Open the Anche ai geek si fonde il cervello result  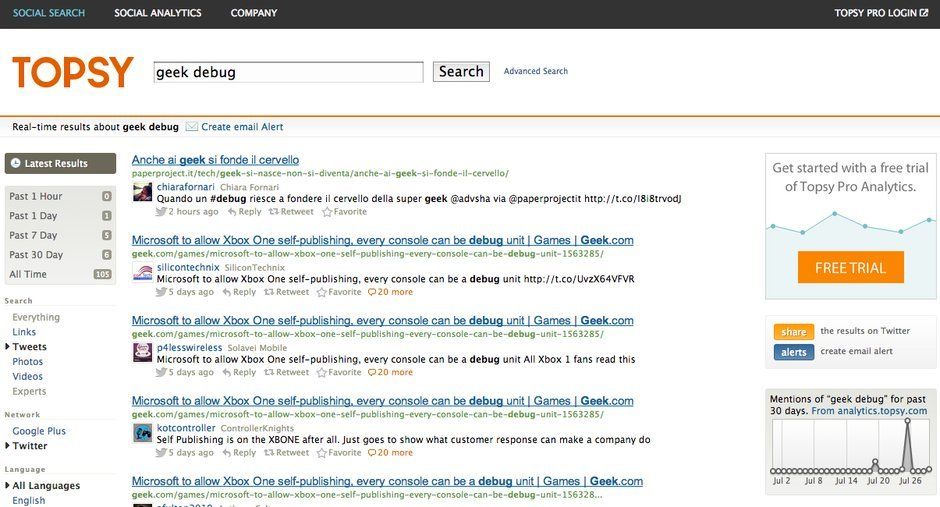215,160
